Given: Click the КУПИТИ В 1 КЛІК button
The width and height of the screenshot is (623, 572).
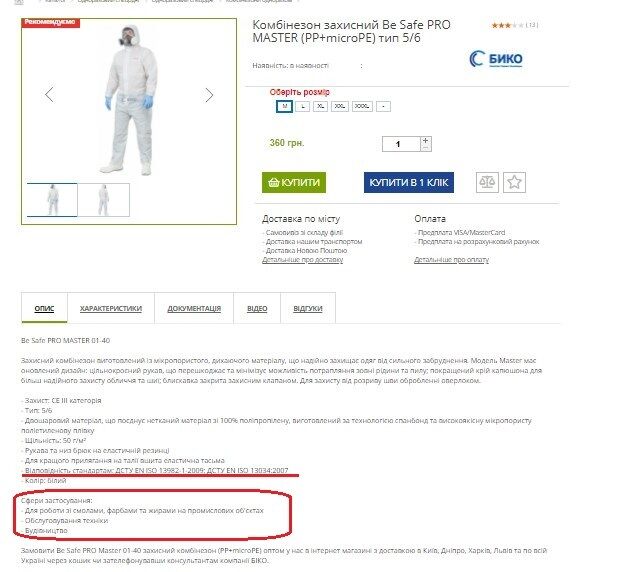Looking at the screenshot, I should (x=409, y=182).
